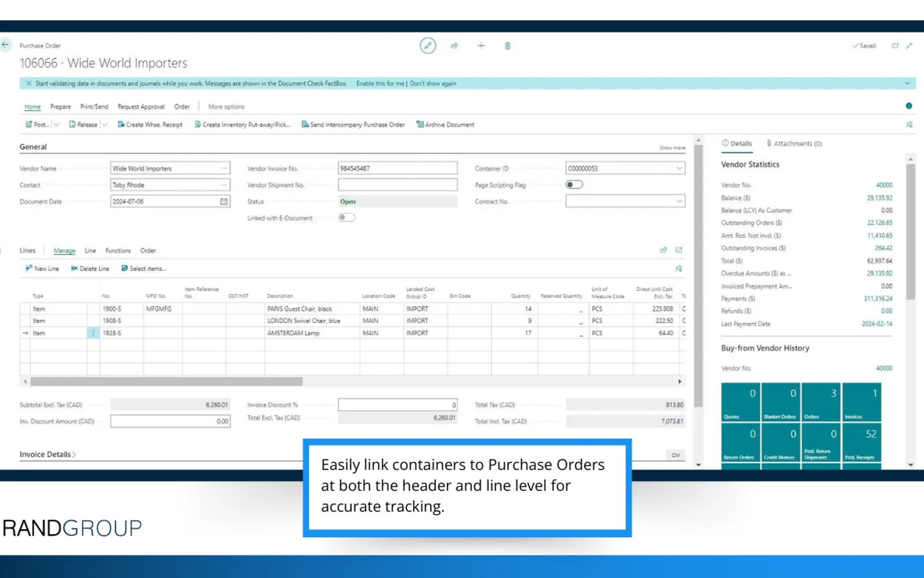Open the Container ID dropdown
The height and width of the screenshot is (578, 924).
pos(679,168)
